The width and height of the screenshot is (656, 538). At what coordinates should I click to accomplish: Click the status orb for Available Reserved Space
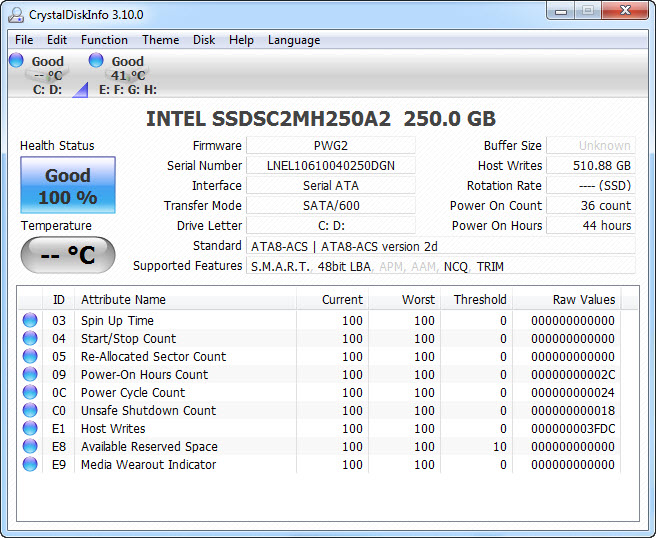tap(30, 446)
